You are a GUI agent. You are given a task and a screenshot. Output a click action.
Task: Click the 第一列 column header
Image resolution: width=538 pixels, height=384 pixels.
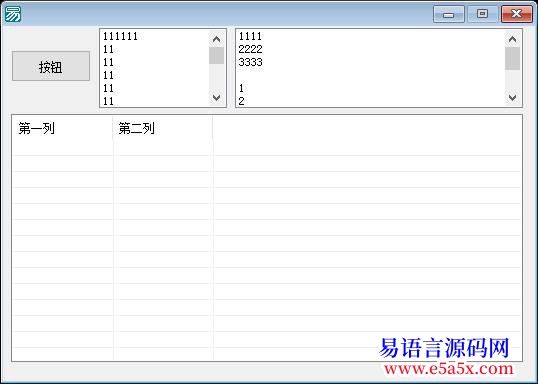(62, 129)
